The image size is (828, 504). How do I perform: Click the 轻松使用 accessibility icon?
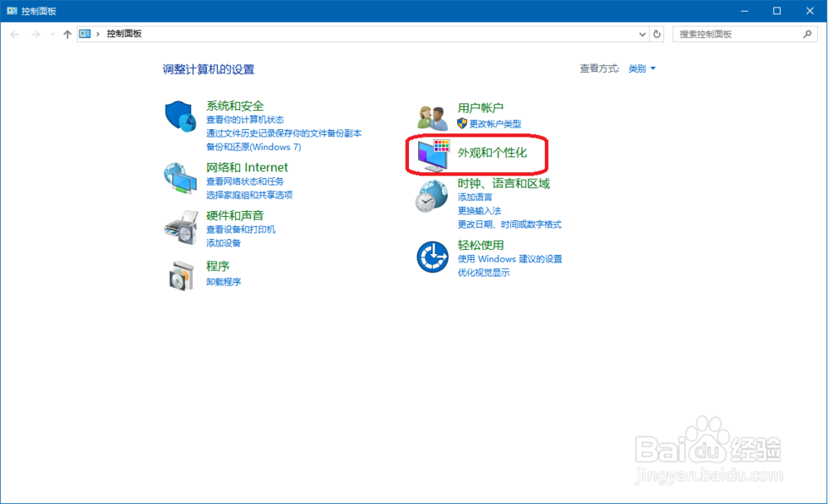coord(431,257)
